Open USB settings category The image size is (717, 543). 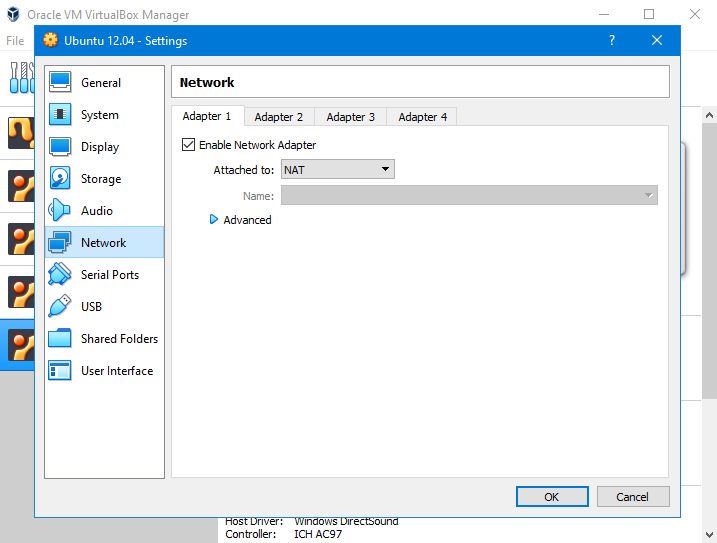pos(105,306)
